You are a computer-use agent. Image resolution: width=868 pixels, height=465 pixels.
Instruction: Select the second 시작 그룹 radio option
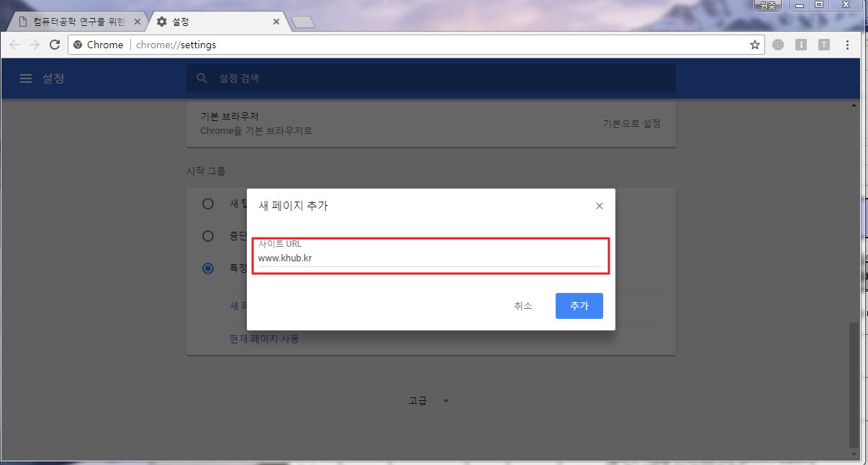click(208, 236)
